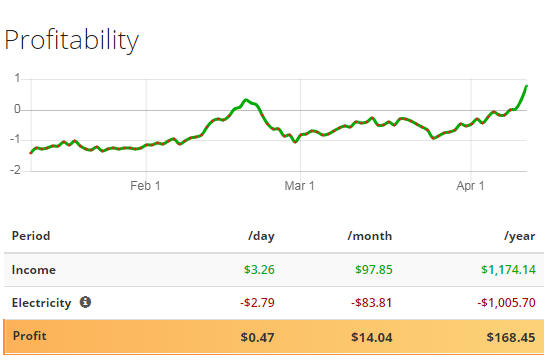The width and height of the screenshot is (551, 361).
Task: Click the chart line's rightmost endpoint
Action: [x=526, y=86]
